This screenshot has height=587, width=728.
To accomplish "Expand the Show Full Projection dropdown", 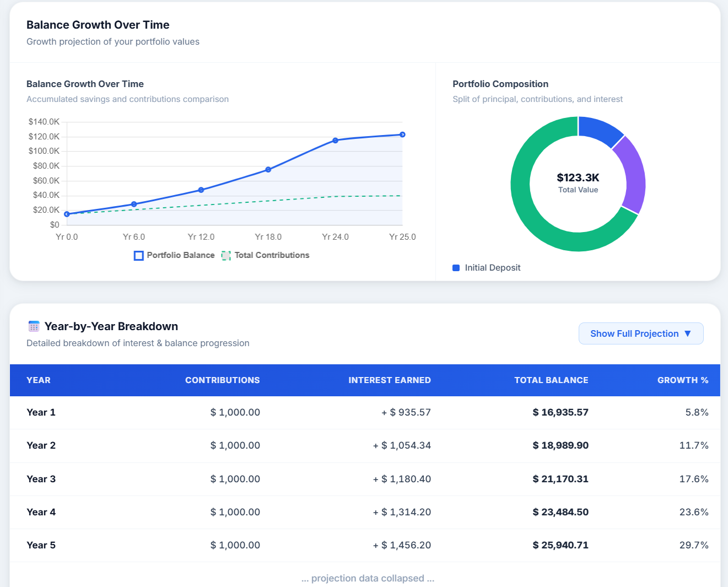I will point(641,333).
